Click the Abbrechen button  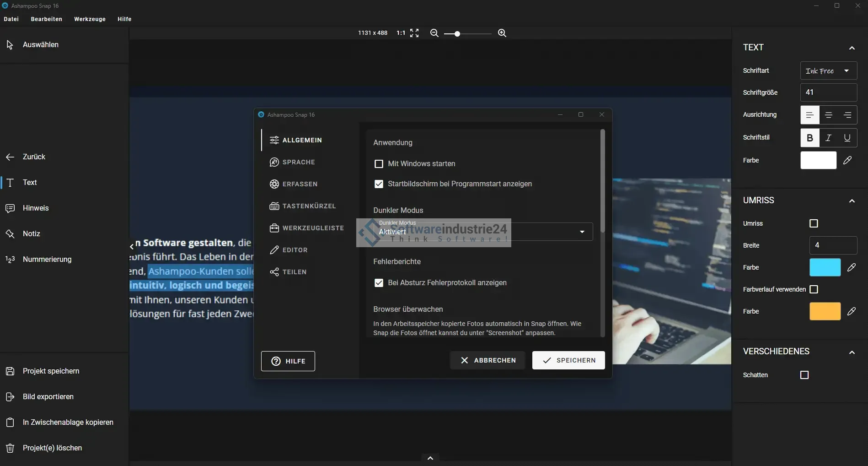click(488, 360)
